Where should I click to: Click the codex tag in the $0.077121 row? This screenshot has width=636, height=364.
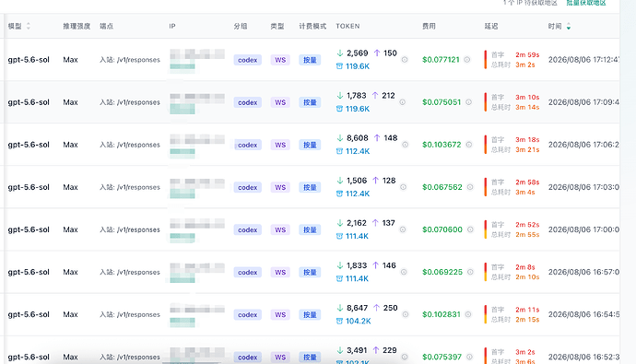(247, 60)
